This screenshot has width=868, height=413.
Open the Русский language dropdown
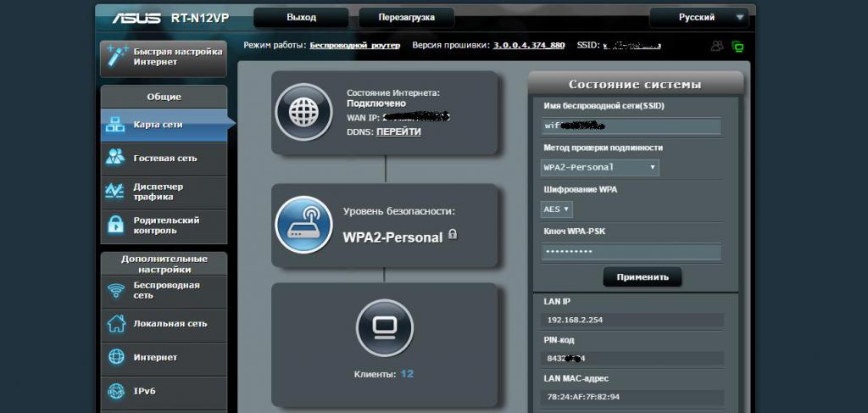point(699,18)
